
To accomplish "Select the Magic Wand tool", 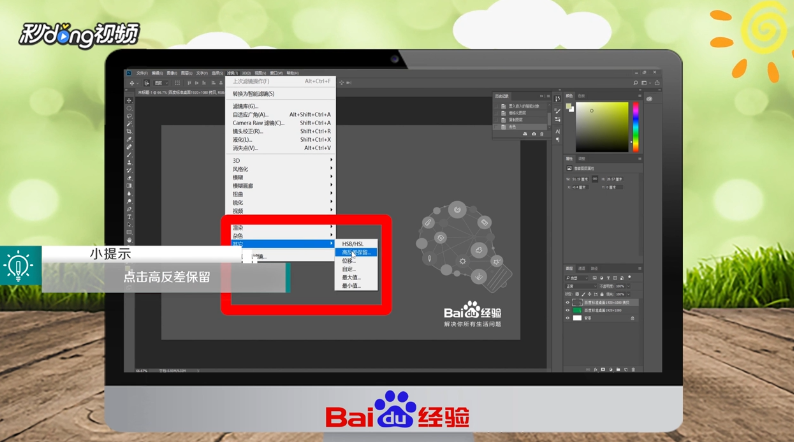I will 129,124.
